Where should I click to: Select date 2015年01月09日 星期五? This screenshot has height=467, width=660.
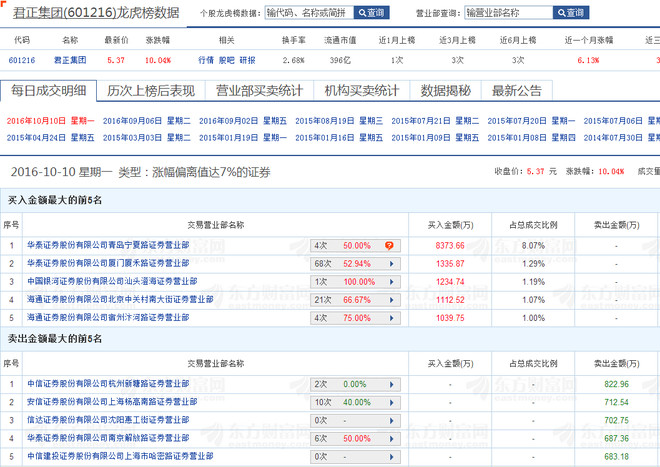coord(435,138)
